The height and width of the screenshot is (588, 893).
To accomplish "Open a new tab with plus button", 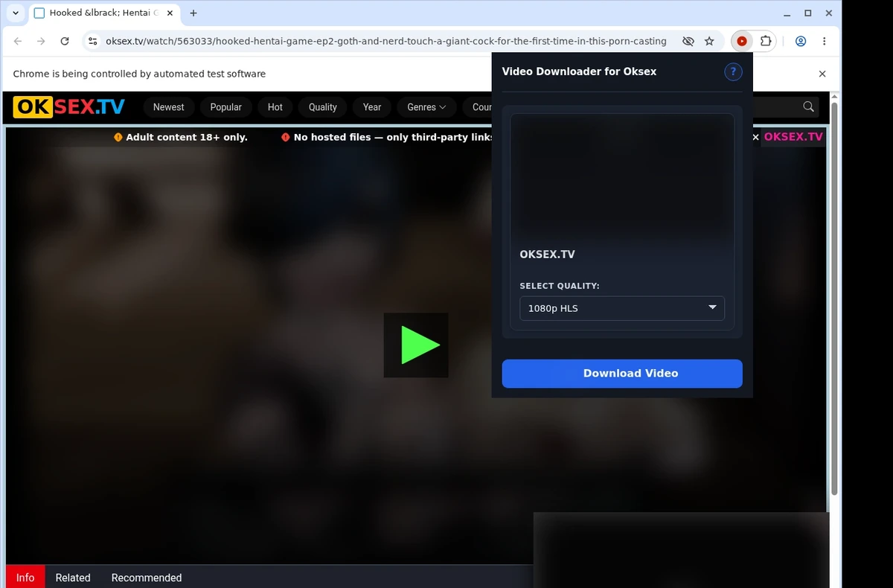I will [193, 13].
